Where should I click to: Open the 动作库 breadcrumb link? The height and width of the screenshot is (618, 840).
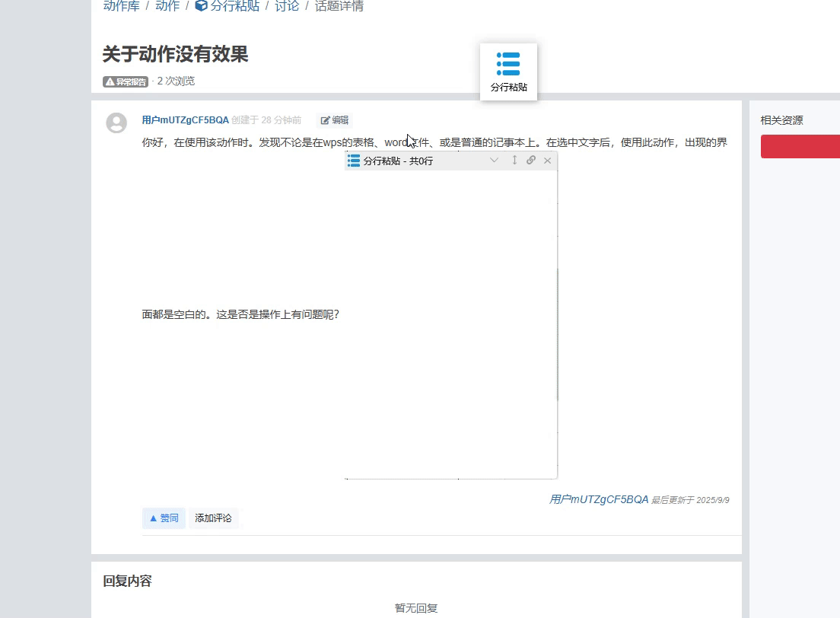pos(121,6)
